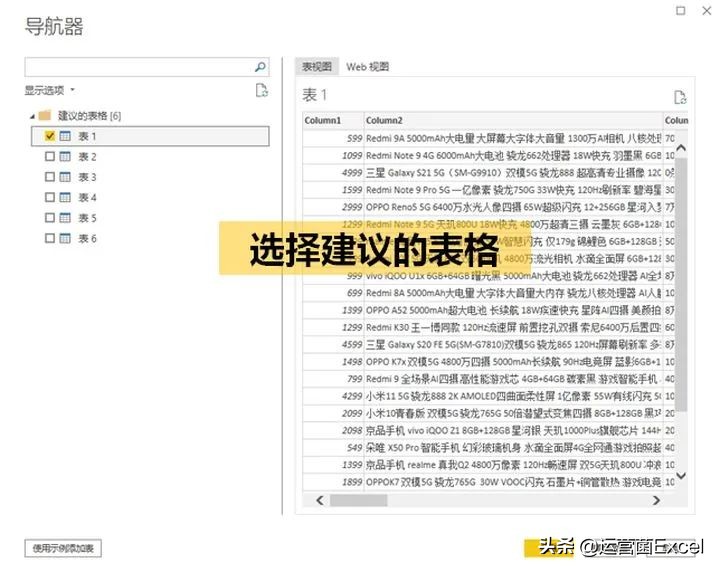
Task: Click the vertical scrollbar thumb
Action: coord(681,285)
